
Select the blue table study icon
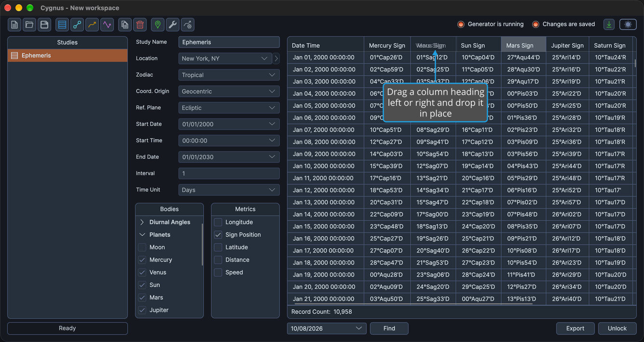[x=62, y=25]
